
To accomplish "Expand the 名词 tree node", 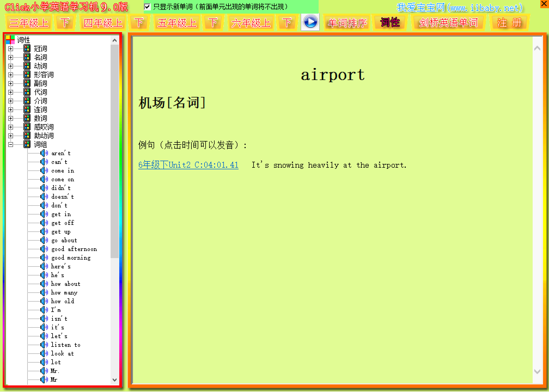I will click(11, 57).
